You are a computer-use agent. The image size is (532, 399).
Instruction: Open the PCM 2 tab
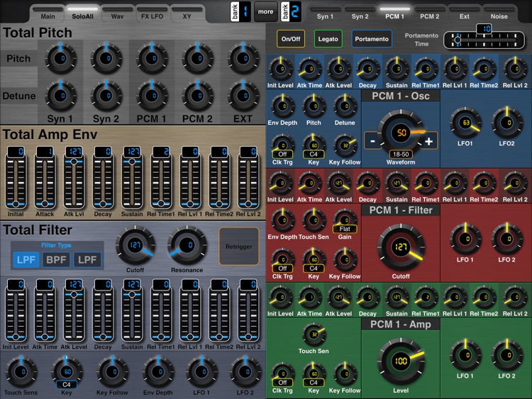coord(430,13)
